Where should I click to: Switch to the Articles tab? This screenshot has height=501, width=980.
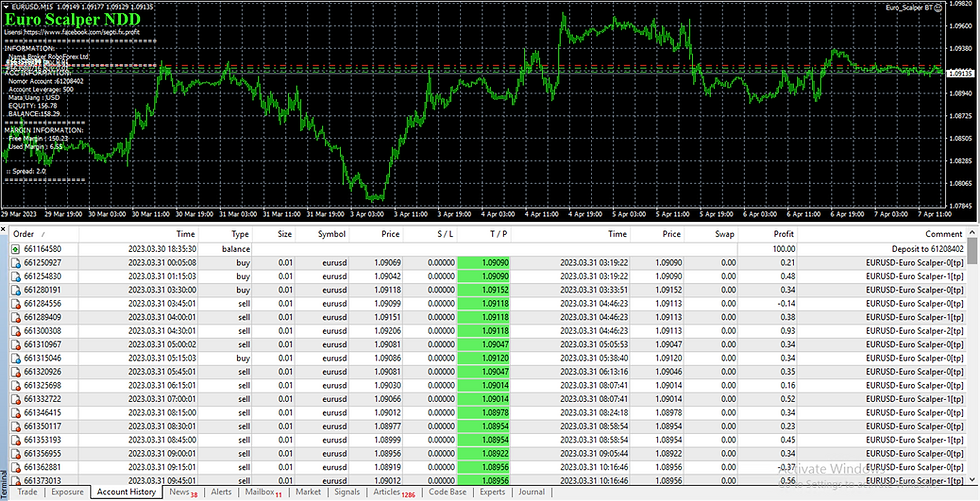[394, 492]
